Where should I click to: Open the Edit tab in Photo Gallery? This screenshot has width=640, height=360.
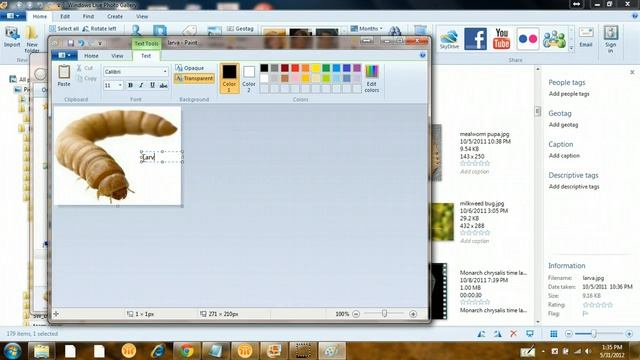coord(65,16)
